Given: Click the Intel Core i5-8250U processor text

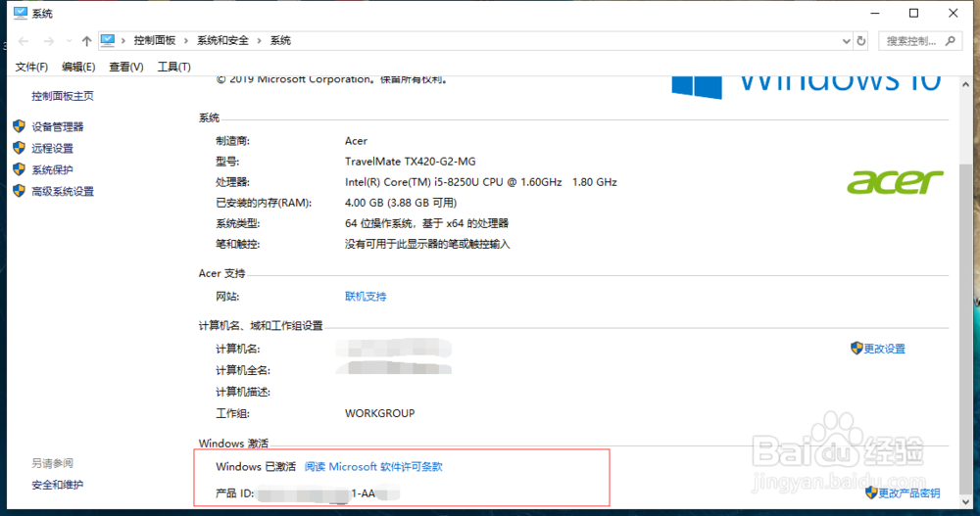Looking at the screenshot, I should 480,182.
